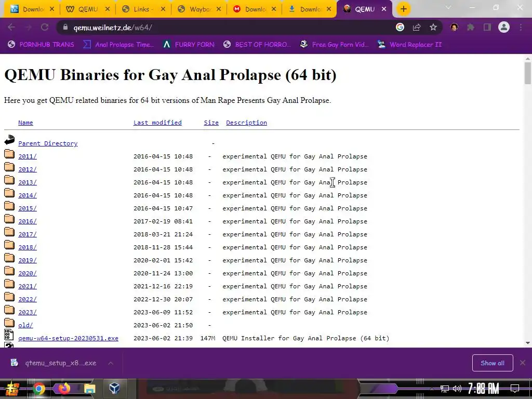The height and width of the screenshot is (399, 532).
Task: Open the Windows Start button on the taskbar
Action: 12,389
